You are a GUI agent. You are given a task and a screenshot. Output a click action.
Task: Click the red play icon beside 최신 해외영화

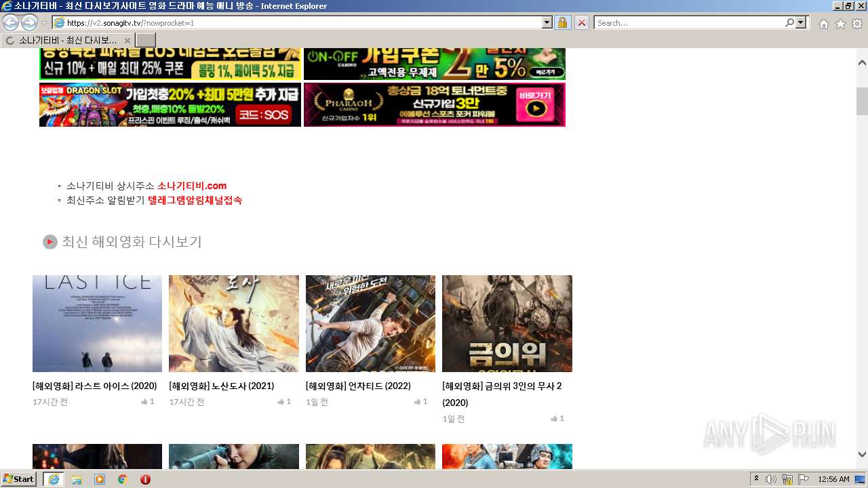pyautogui.click(x=50, y=242)
